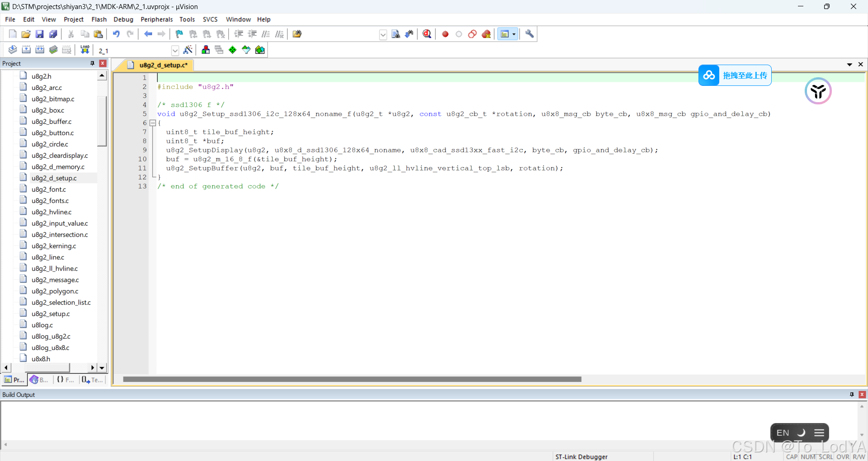Viewport: 868px width, 461px height.
Task: Open a file with the folder icon
Action: [26, 34]
